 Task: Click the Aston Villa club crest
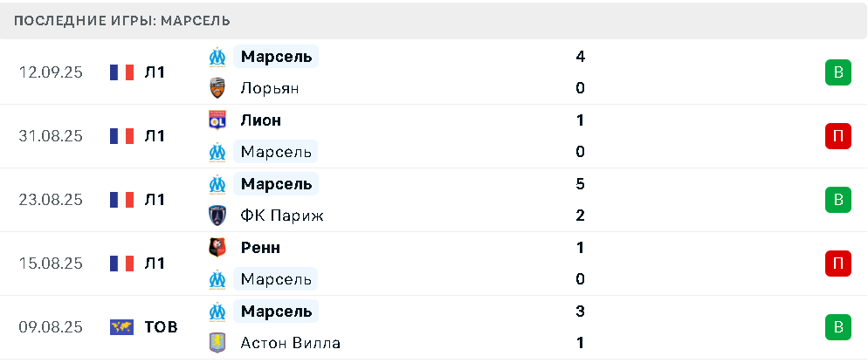(x=217, y=343)
